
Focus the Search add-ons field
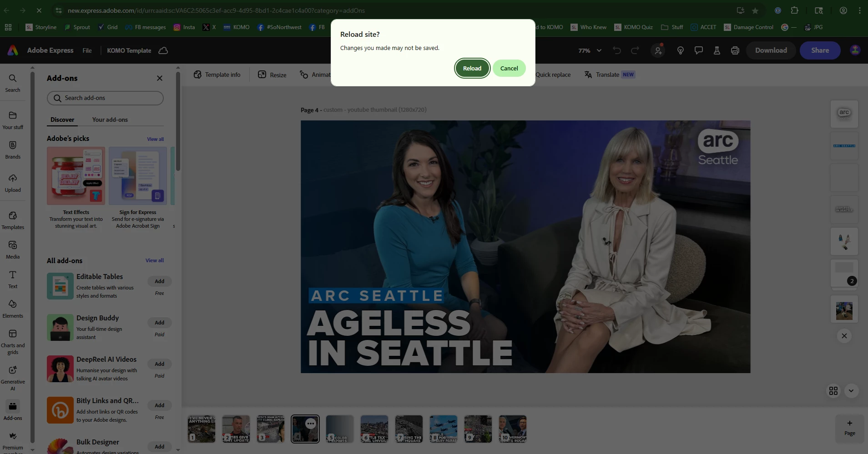(x=105, y=98)
